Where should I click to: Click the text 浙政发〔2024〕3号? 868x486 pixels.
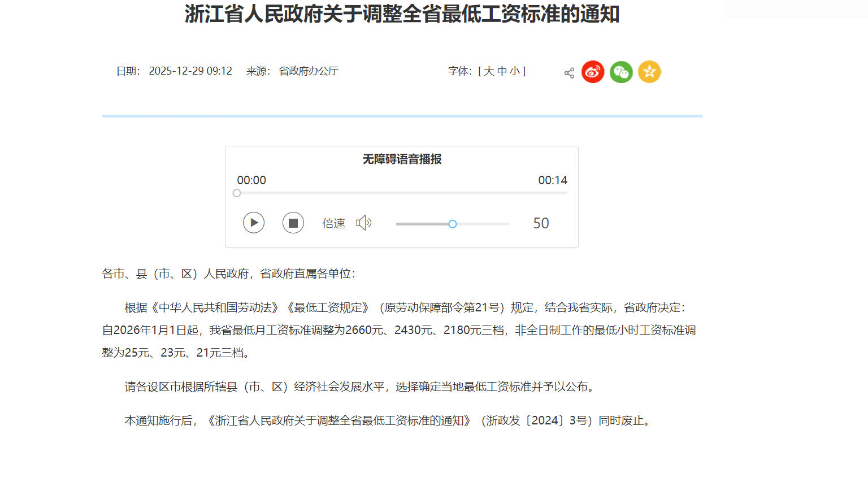pos(536,420)
